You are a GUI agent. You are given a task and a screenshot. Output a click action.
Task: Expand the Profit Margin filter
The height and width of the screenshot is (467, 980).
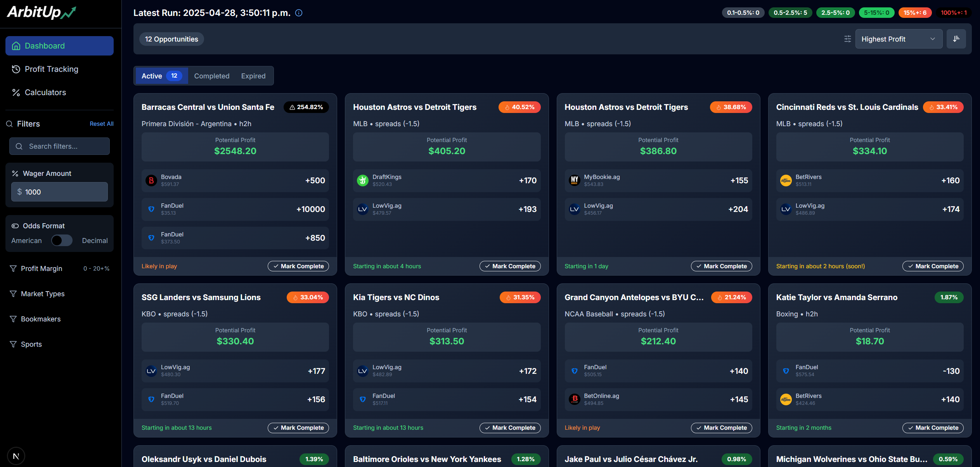pos(59,269)
